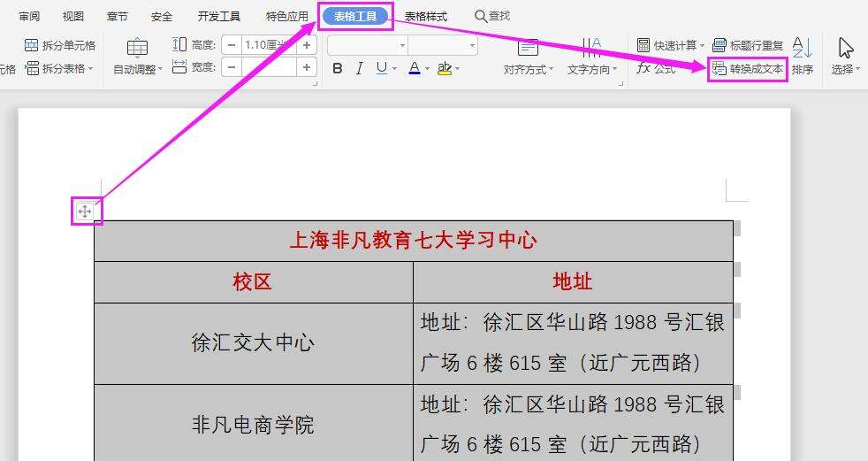The width and height of the screenshot is (868, 461).
Task: Select the 表格工具 tab
Action: tap(355, 17)
